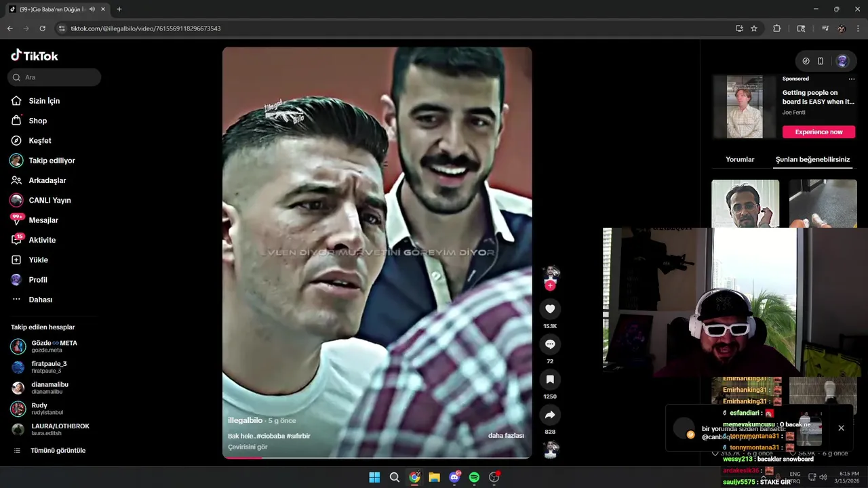Click the Experience now ad button
Screen dimensions: 868x488
[x=818, y=132]
